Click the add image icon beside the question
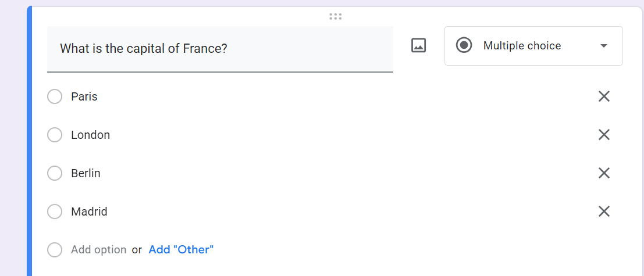644x276 pixels. [x=419, y=45]
